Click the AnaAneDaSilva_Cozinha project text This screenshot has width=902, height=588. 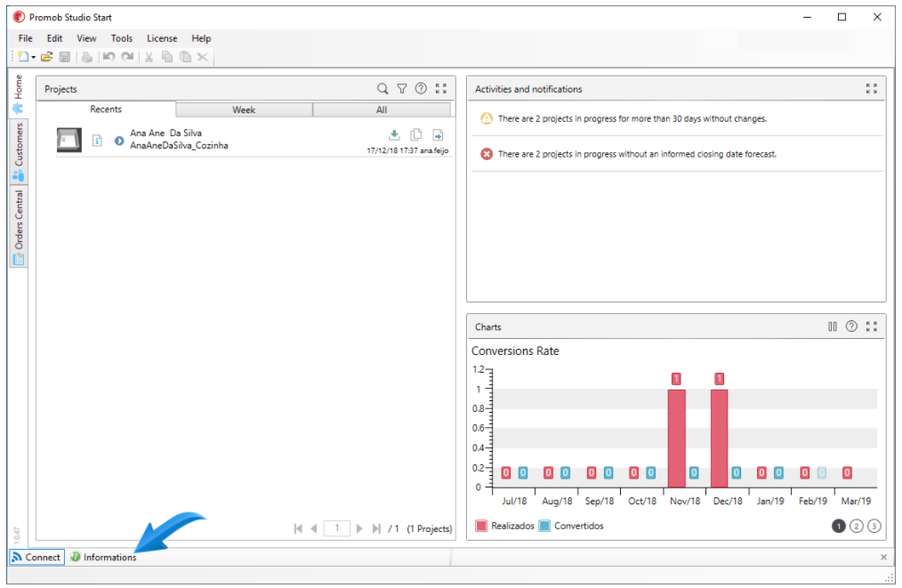[179, 146]
